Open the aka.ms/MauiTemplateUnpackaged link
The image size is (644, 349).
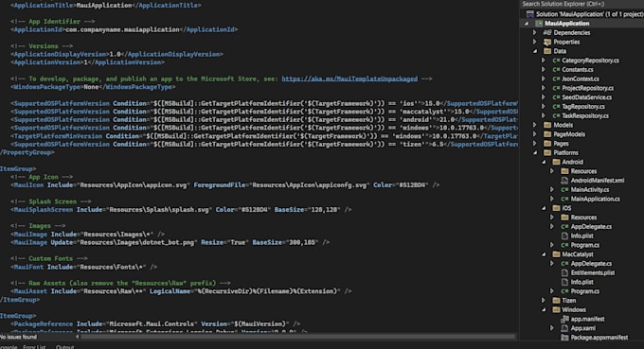(349, 79)
